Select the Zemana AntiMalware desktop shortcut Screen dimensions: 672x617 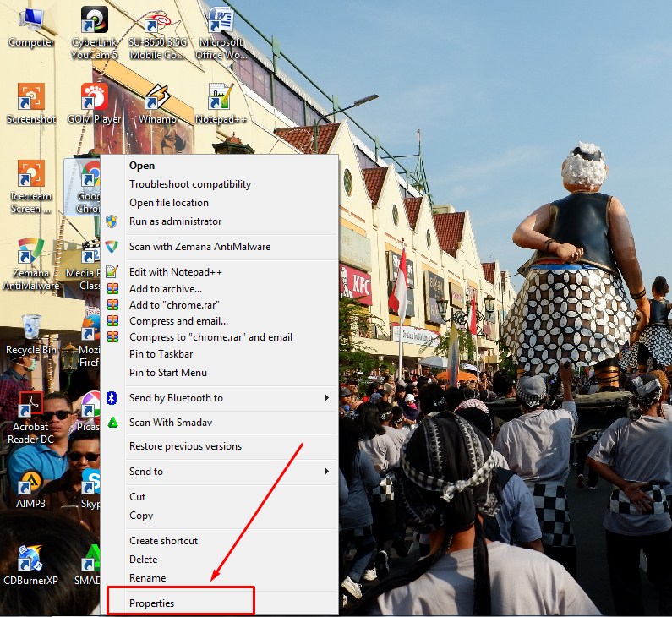point(31,264)
